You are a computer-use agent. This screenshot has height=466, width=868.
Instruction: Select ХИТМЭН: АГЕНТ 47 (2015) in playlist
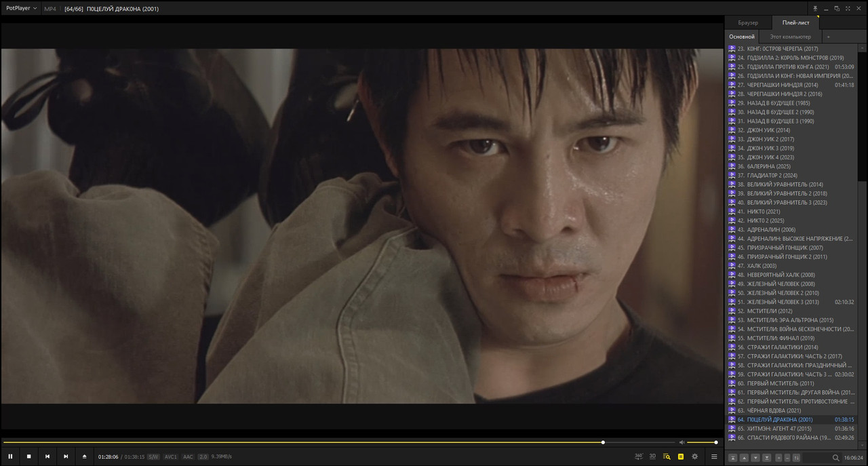[x=791, y=429]
